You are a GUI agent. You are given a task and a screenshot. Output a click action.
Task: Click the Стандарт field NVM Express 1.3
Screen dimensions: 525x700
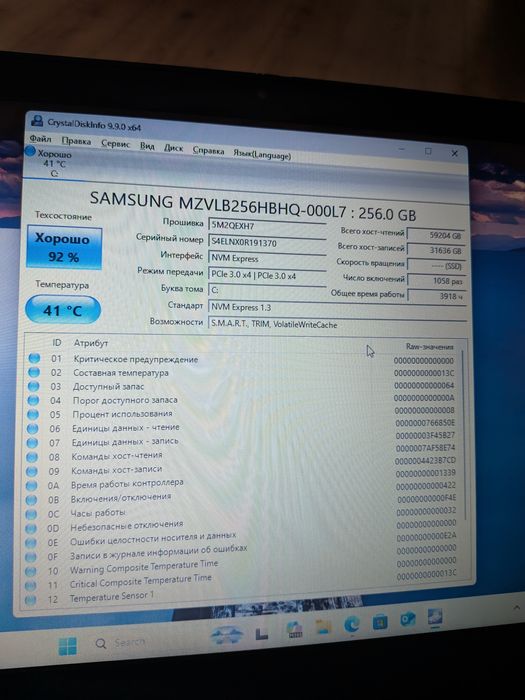point(337,307)
